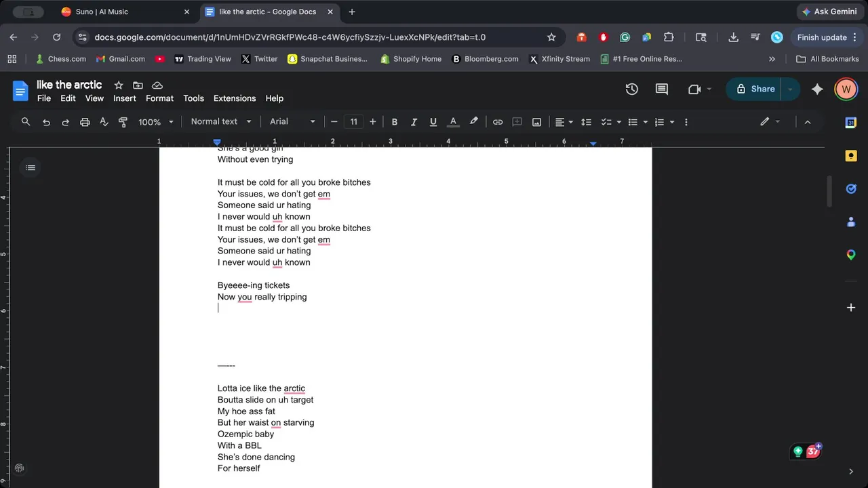This screenshot has width=868, height=488.
Task: Click the Share button
Action: tap(754, 89)
